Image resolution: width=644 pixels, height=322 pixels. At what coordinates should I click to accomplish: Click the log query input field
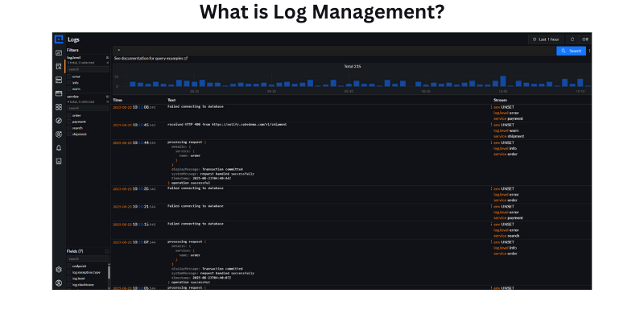(x=334, y=51)
